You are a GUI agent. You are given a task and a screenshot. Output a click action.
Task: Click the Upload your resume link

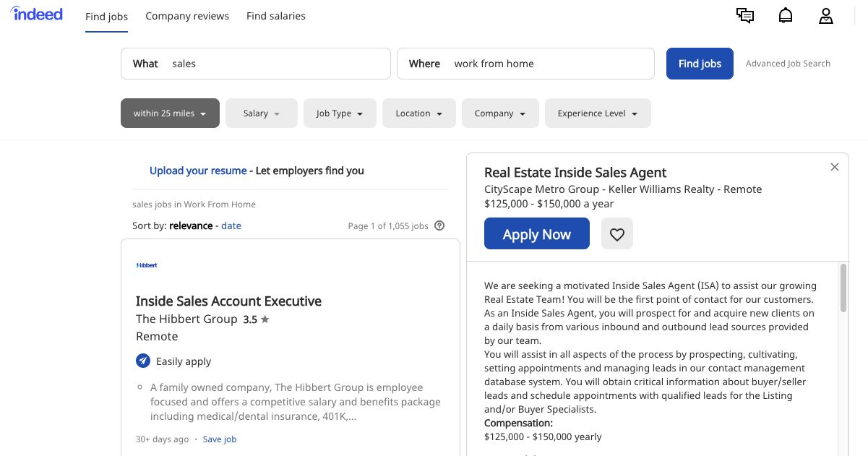point(198,171)
